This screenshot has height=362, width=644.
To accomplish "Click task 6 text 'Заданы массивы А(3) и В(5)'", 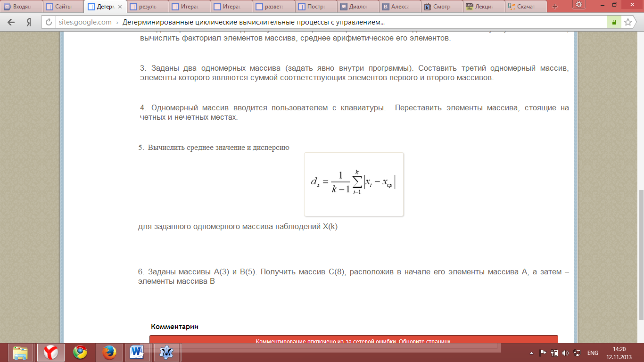I will click(203, 272).
